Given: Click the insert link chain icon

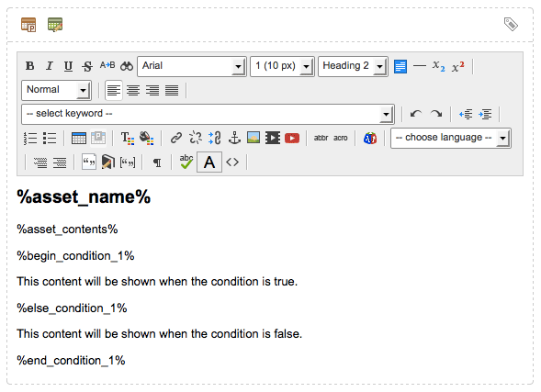Looking at the screenshot, I should coord(176,138).
